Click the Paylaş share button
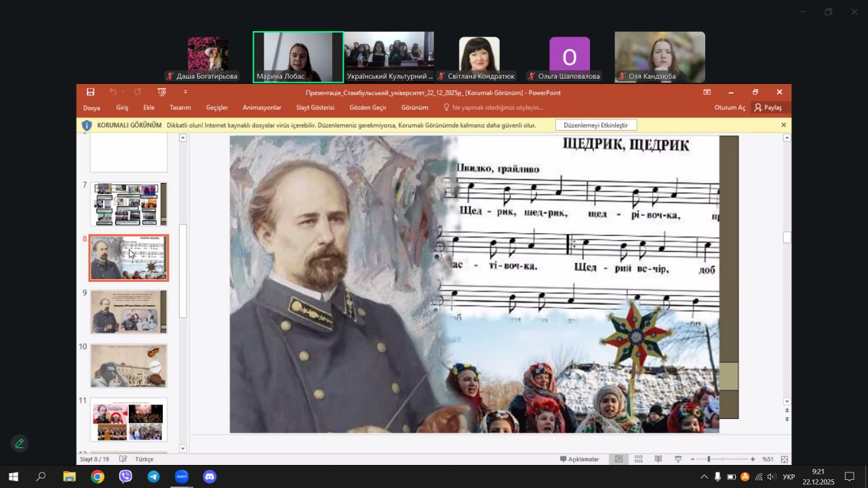The image size is (868, 488). (x=768, y=107)
